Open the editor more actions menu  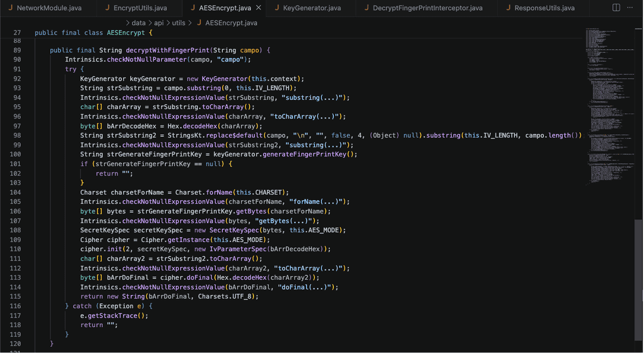(x=630, y=8)
